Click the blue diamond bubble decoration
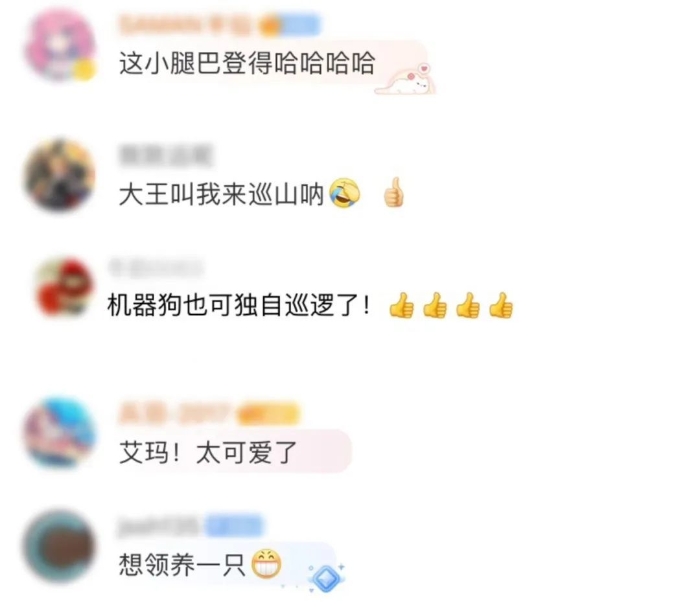 coord(326,578)
